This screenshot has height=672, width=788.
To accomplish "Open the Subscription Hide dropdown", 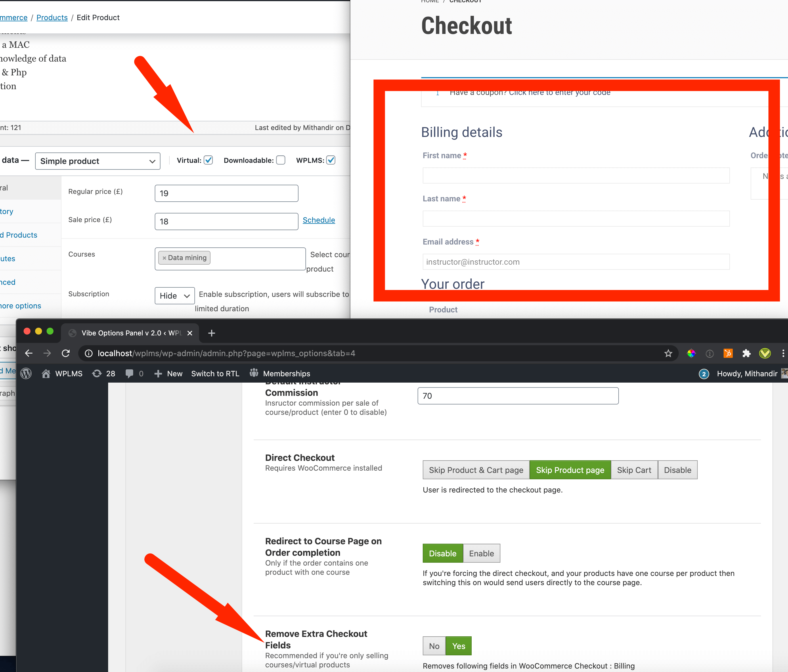I will (175, 296).
